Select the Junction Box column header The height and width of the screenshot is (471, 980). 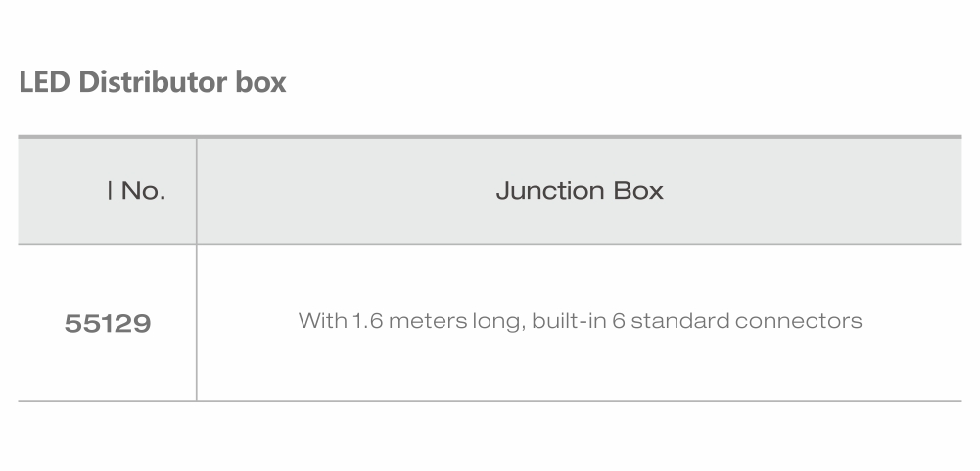580,191
